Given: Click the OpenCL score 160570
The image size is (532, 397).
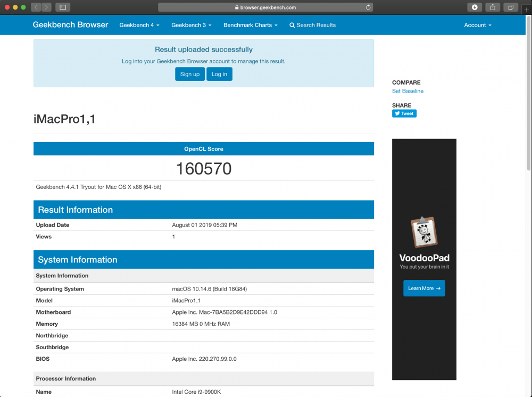Looking at the screenshot, I should [204, 169].
